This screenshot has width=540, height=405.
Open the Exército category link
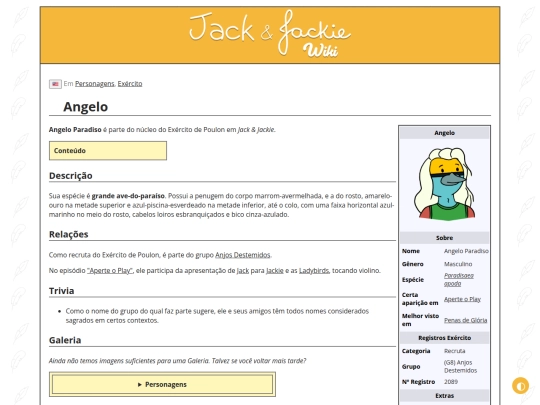pos(130,84)
